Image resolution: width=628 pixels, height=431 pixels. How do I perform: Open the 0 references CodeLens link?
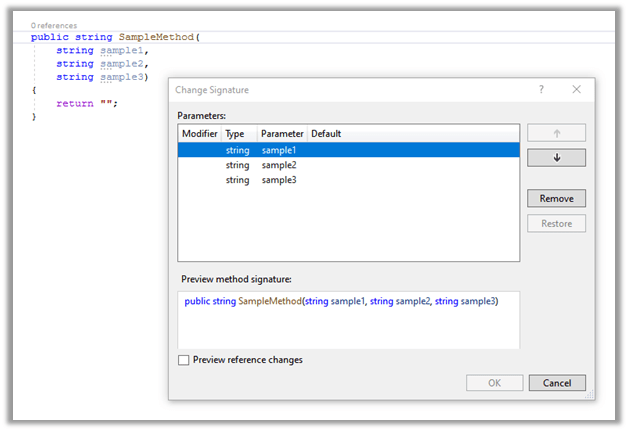pyautogui.click(x=54, y=25)
